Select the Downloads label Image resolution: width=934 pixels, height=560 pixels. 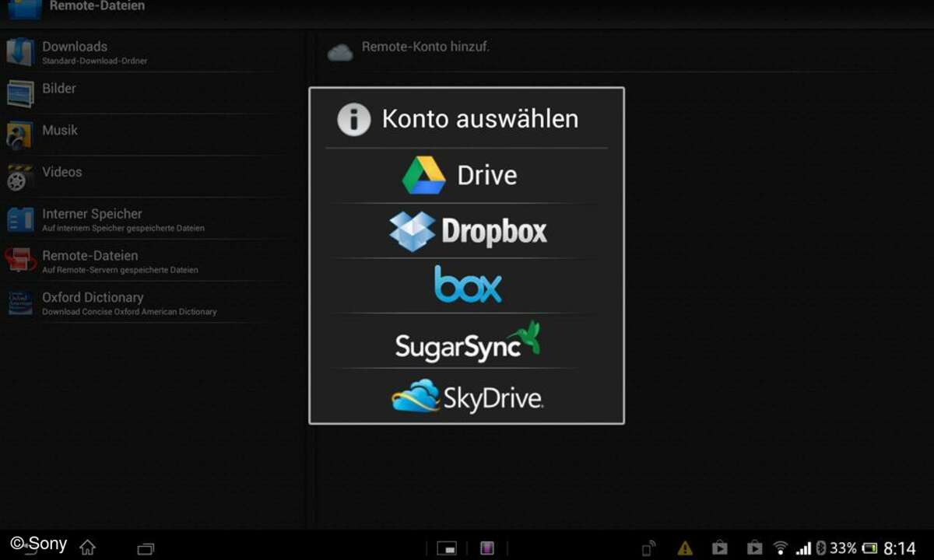75,47
